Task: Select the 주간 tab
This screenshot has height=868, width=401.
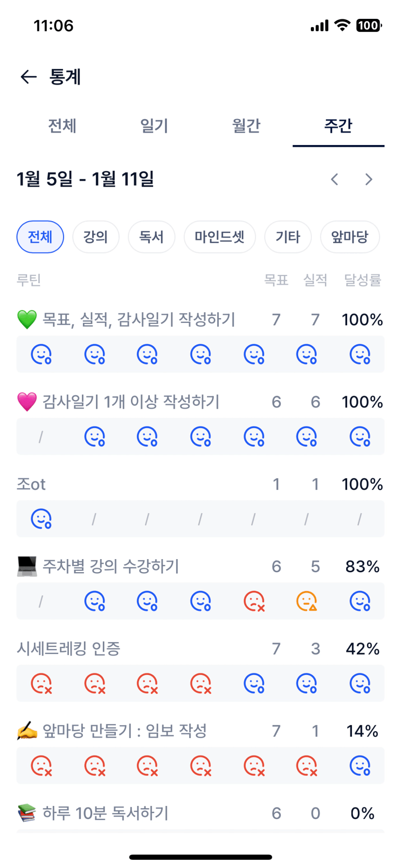Action: click(338, 126)
